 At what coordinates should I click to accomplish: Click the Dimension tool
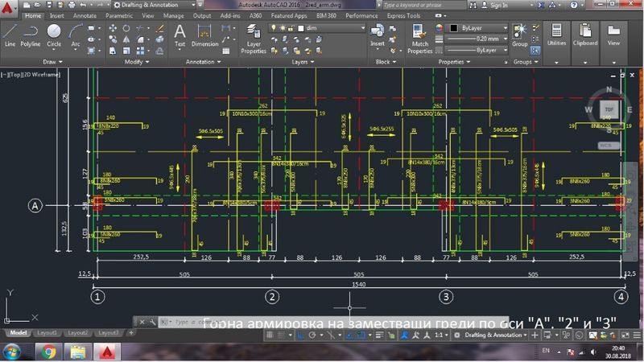[204, 35]
